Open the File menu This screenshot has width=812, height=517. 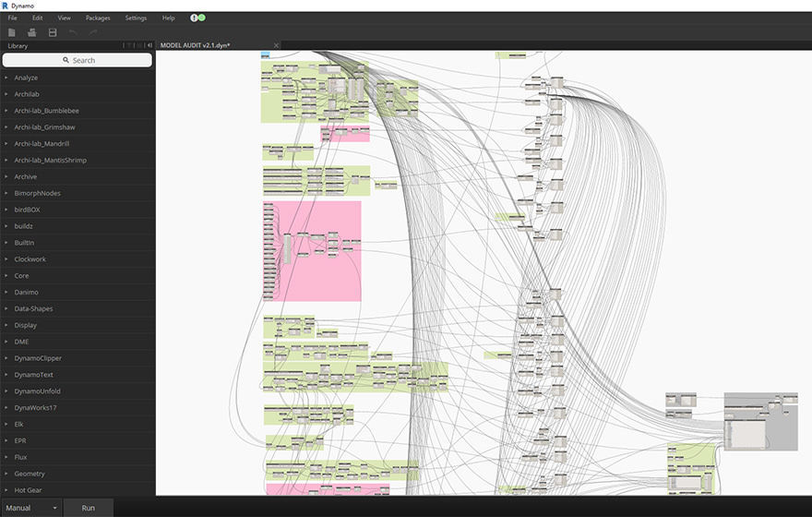click(x=12, y=18)
